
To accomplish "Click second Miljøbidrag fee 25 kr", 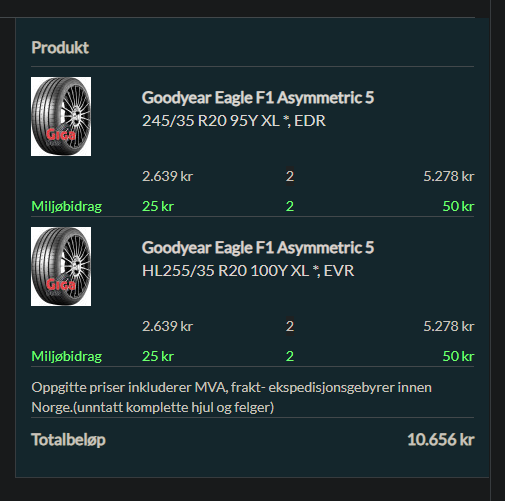I will pos(158,356).
